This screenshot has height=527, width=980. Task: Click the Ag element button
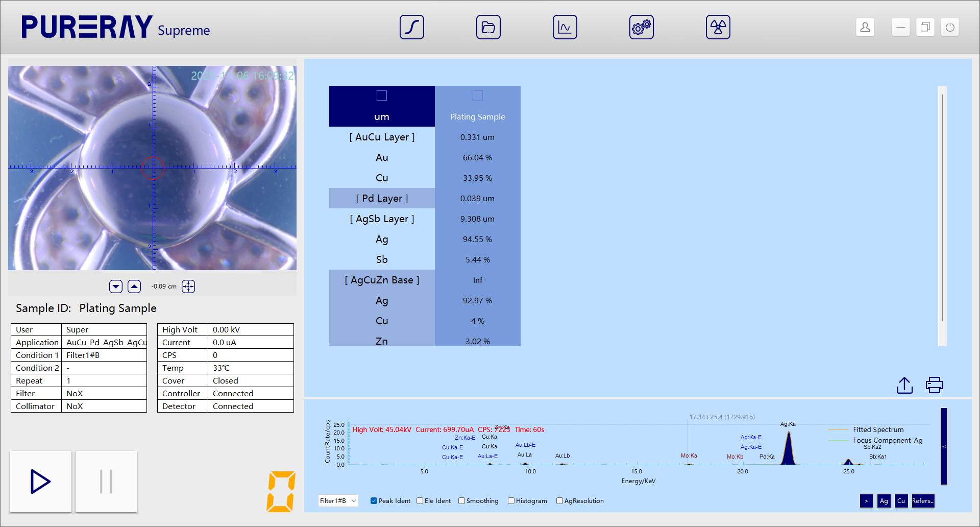884,501
